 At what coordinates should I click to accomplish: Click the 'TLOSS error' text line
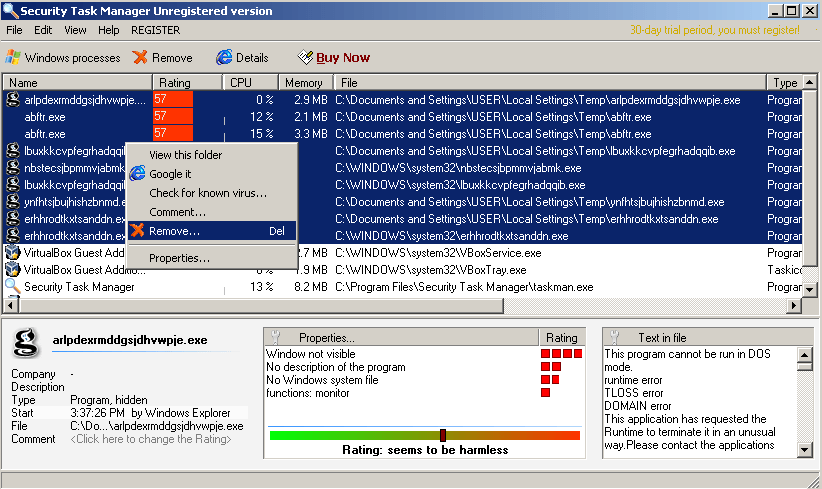pyautogui.click(x=633, y=393)
